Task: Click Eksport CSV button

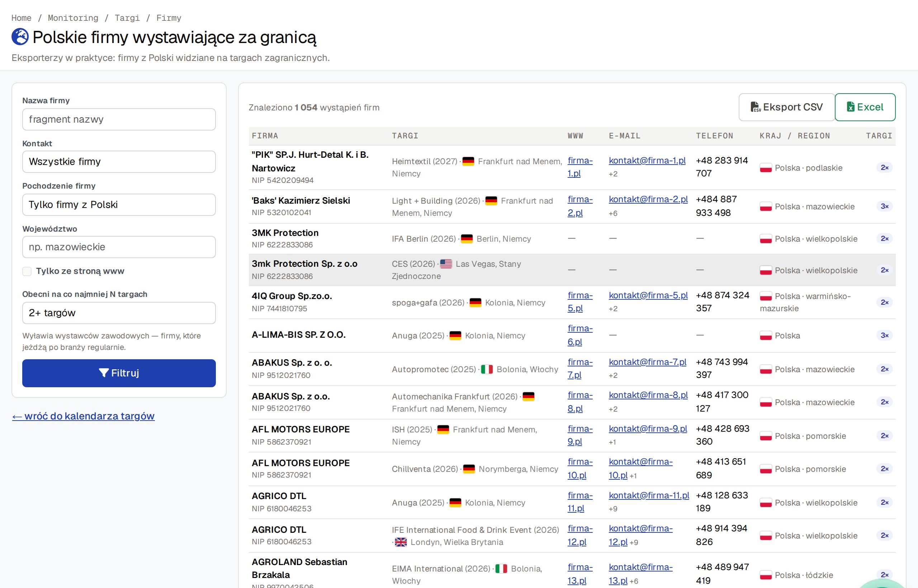Action: (x=787, y=107)
